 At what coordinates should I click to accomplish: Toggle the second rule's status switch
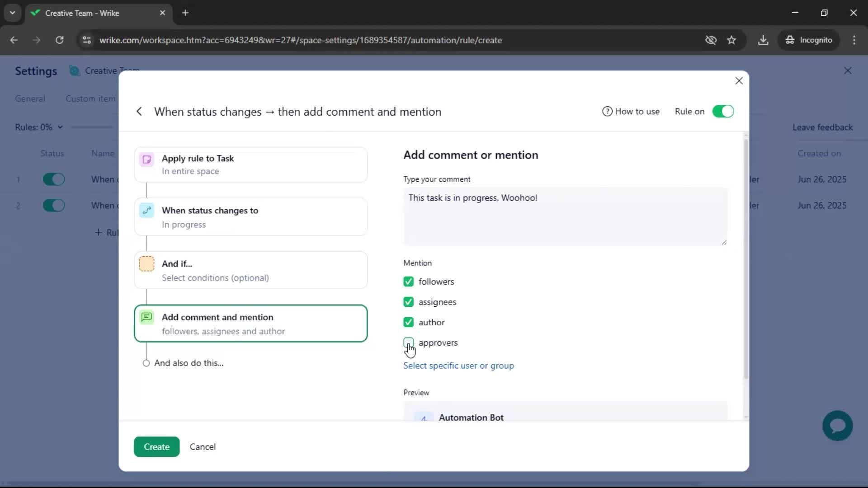[54, 206]
